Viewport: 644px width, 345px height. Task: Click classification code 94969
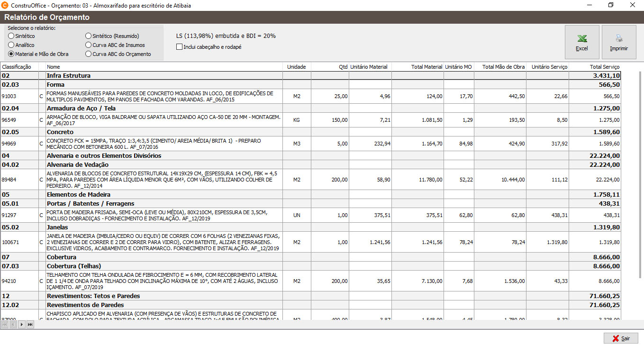[x=9, y=144]
